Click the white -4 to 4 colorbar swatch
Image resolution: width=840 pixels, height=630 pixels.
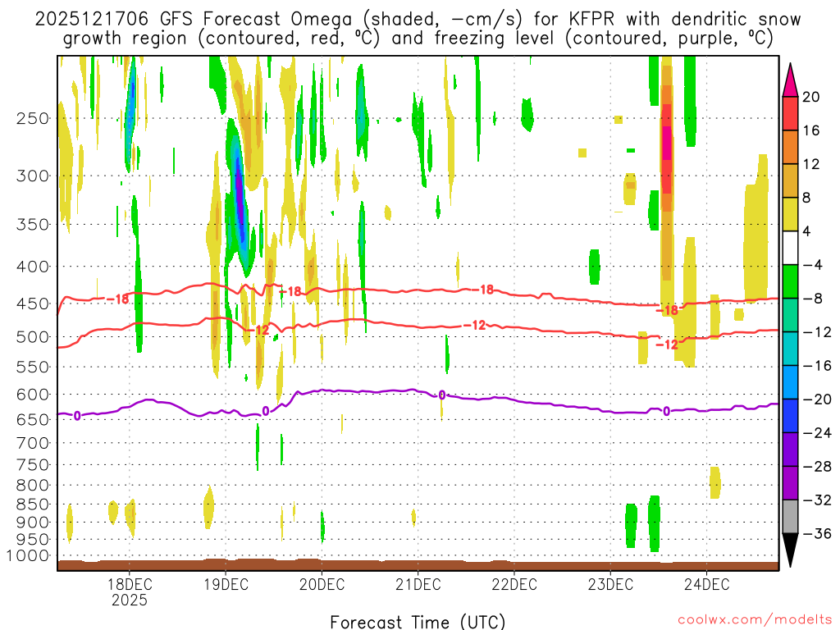[790, 248]
